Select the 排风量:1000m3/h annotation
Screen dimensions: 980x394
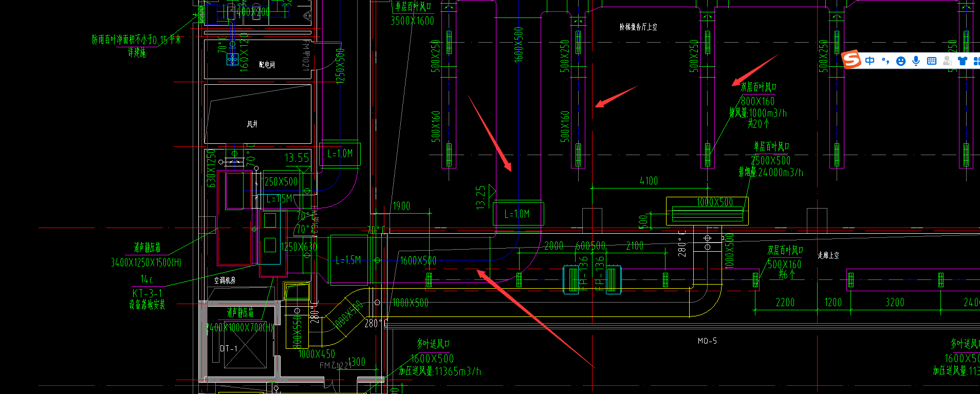point(758,113)
